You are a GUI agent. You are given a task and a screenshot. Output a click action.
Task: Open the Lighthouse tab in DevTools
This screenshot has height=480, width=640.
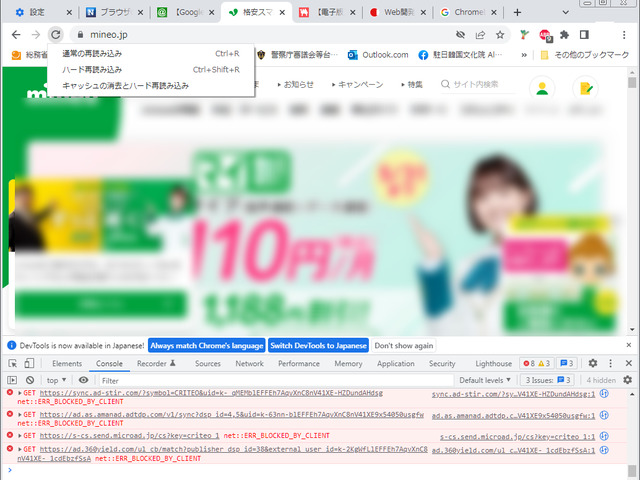click(493, 363)
